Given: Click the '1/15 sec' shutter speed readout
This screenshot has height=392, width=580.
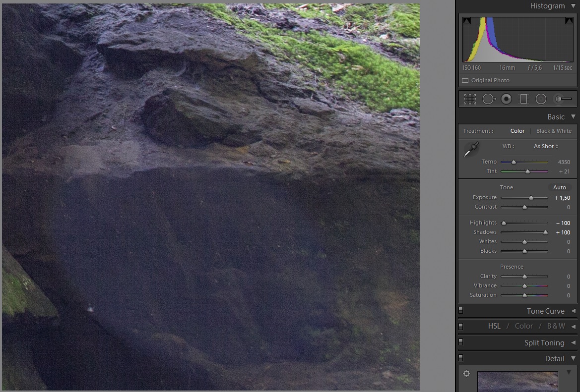Looking at the screenshot, I should pyautogui.click(x=563, y=68).
